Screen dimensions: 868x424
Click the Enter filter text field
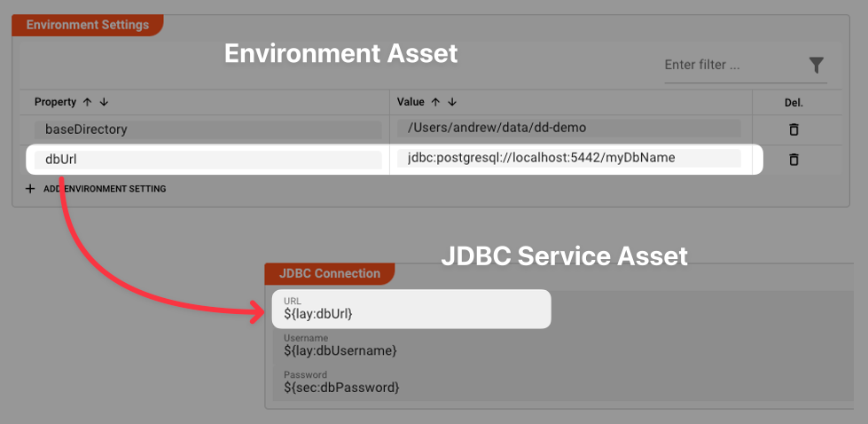click(729, 66)
